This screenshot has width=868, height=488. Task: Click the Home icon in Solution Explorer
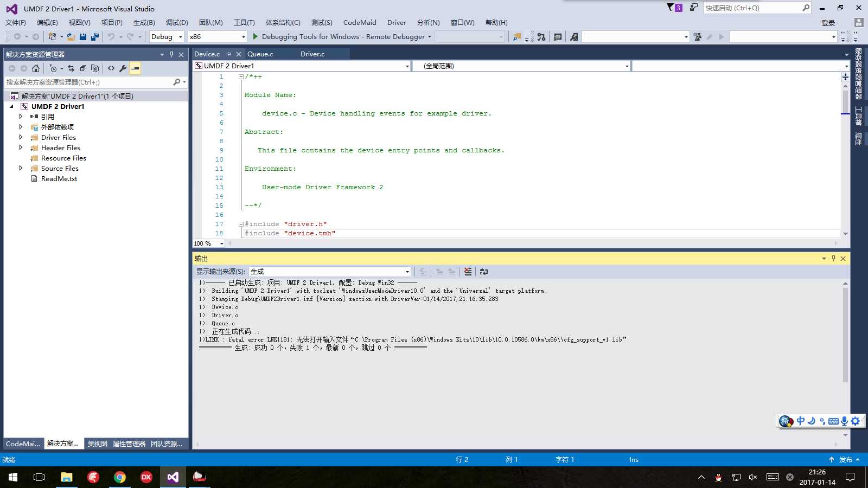tap(36, 68)
